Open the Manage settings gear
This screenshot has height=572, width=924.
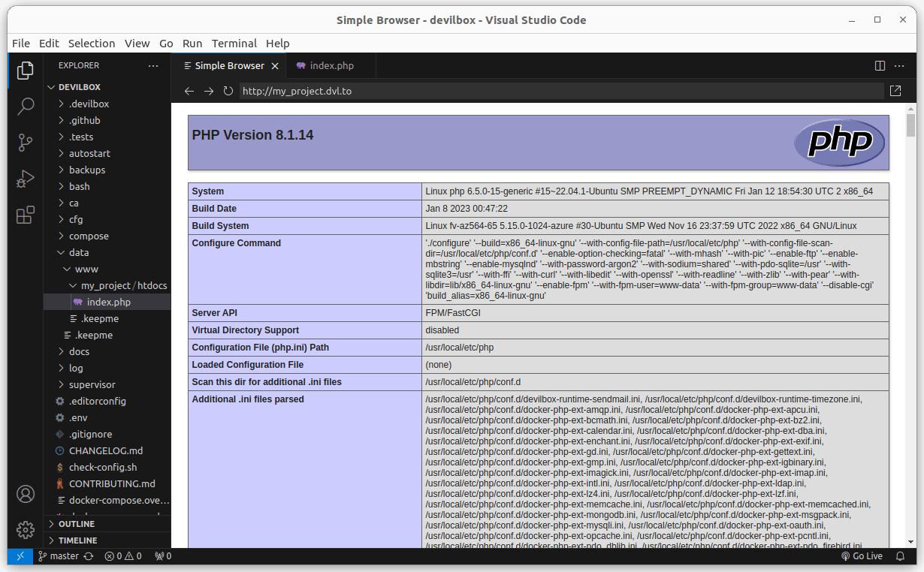tap(26, 529)
